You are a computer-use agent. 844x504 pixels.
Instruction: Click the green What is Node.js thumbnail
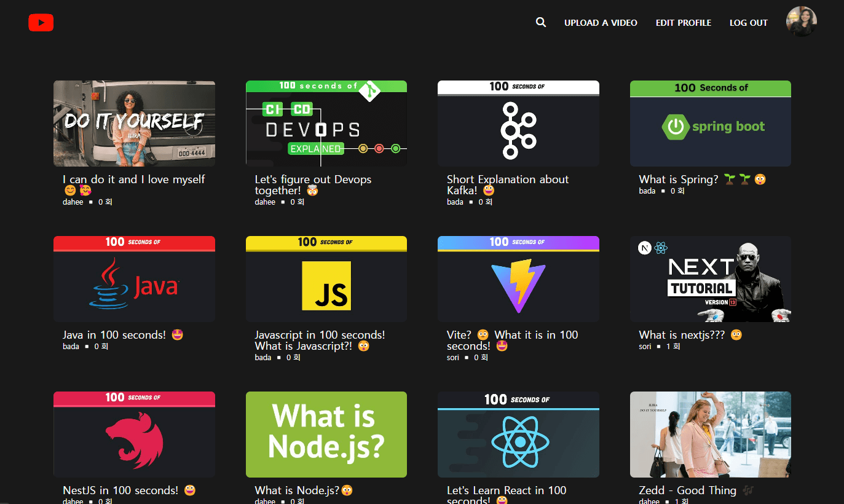click(x=326, y=435)
